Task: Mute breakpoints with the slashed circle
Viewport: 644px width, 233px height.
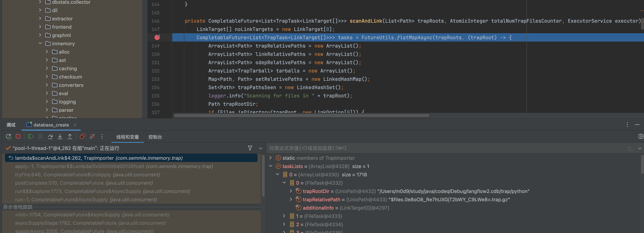Action: [92, 137]
